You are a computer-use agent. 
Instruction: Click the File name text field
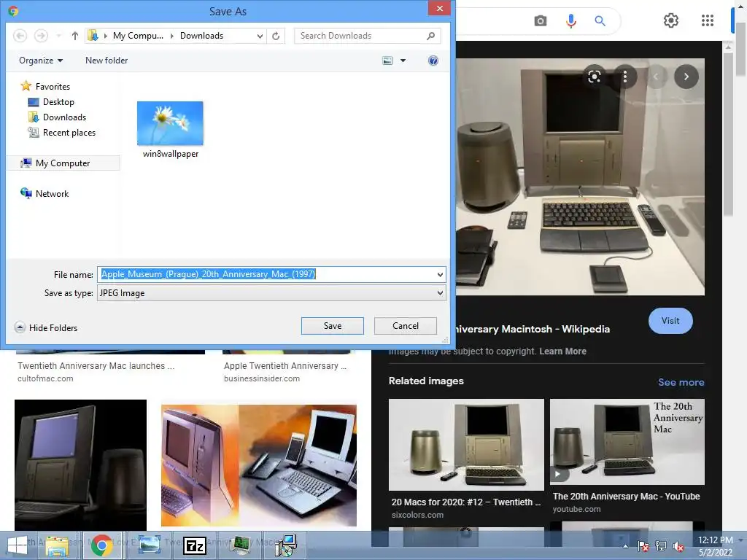click(267, 274)
